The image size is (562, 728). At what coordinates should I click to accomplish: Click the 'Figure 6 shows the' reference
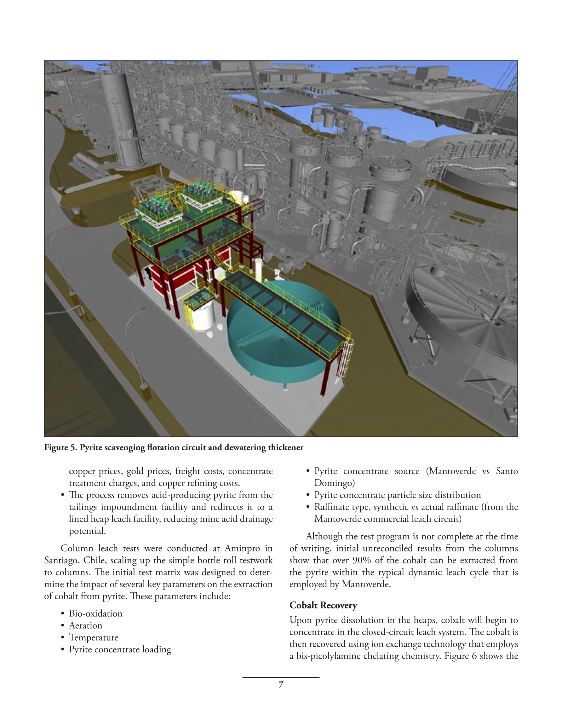[x=481, y=655]
